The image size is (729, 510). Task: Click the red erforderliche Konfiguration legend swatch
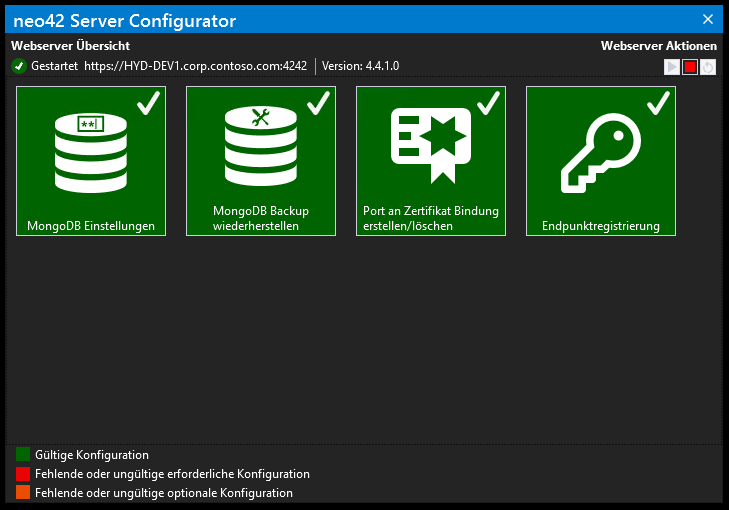pos(23,473)
